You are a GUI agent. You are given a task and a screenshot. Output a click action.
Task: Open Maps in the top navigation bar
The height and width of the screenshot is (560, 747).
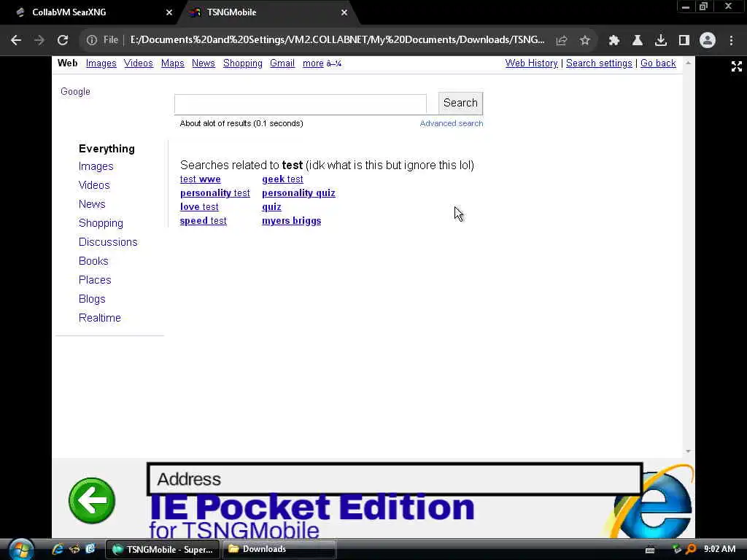point(172,63)
